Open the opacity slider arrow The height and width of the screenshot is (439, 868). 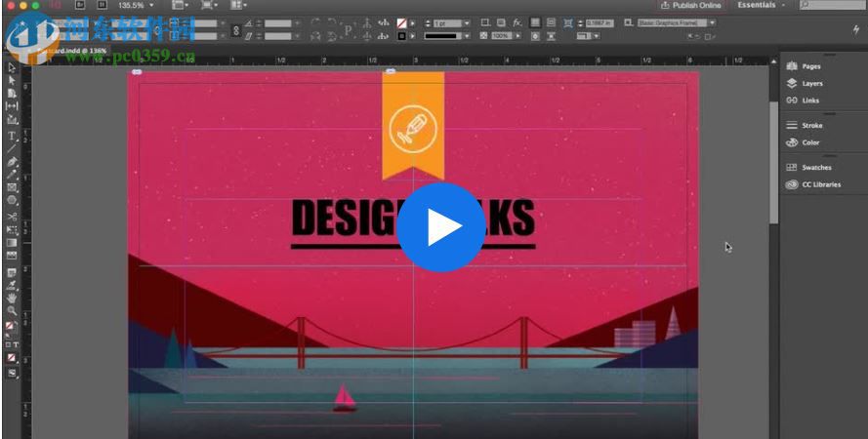(518, 36)
